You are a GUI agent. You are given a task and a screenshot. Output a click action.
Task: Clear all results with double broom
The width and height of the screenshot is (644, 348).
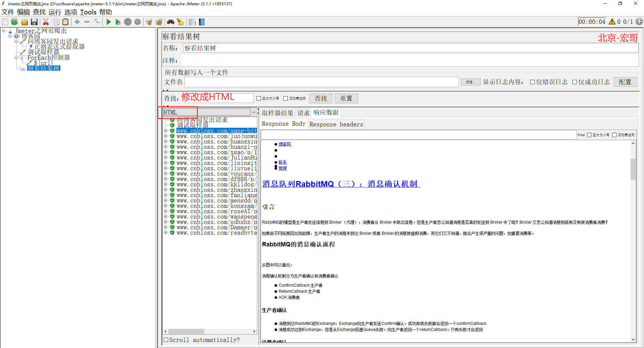pyautogui.click(x=159, y=22)
